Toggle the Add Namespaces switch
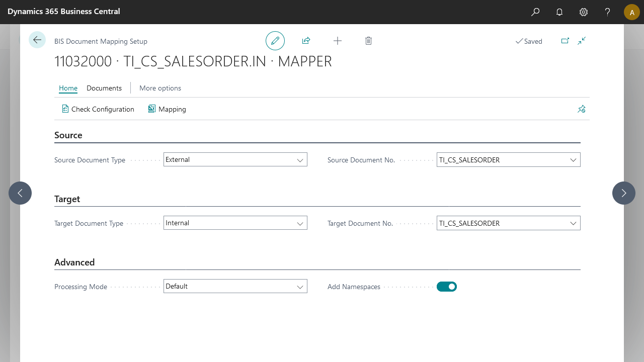 447,287
